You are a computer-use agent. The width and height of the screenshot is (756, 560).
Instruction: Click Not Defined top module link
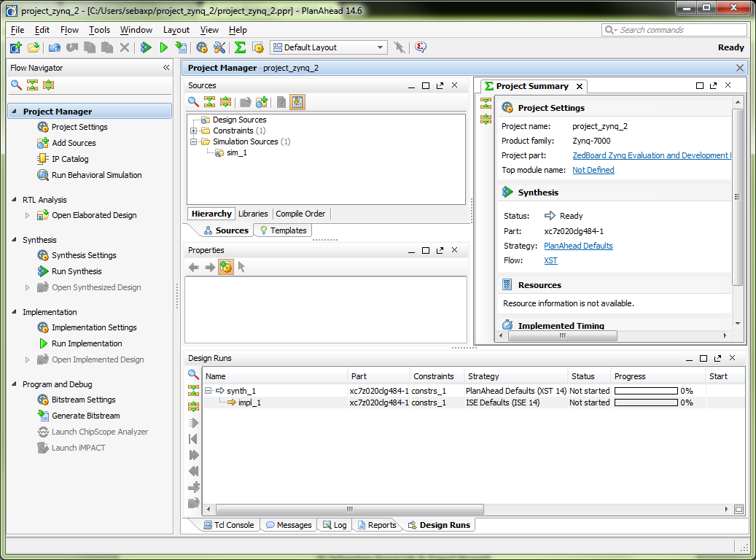[x=593, y=170]
